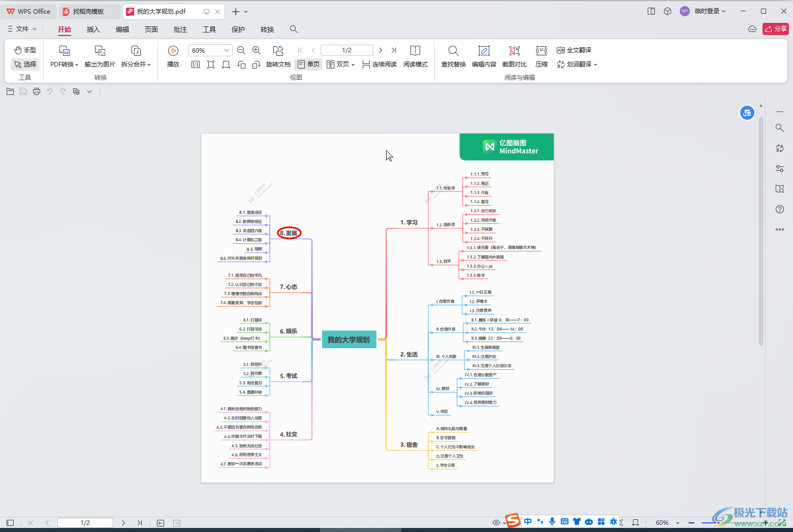Click print icon in quick toolbar

pos(37,91)
